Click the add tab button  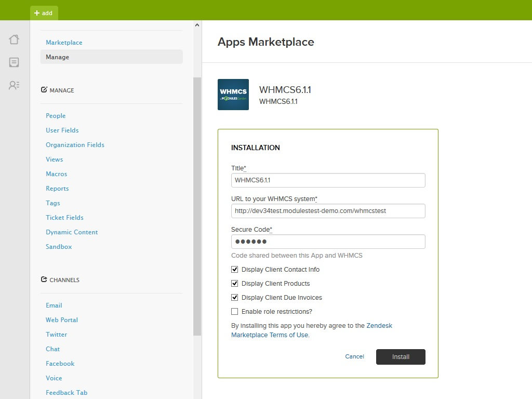pos(44,13)
